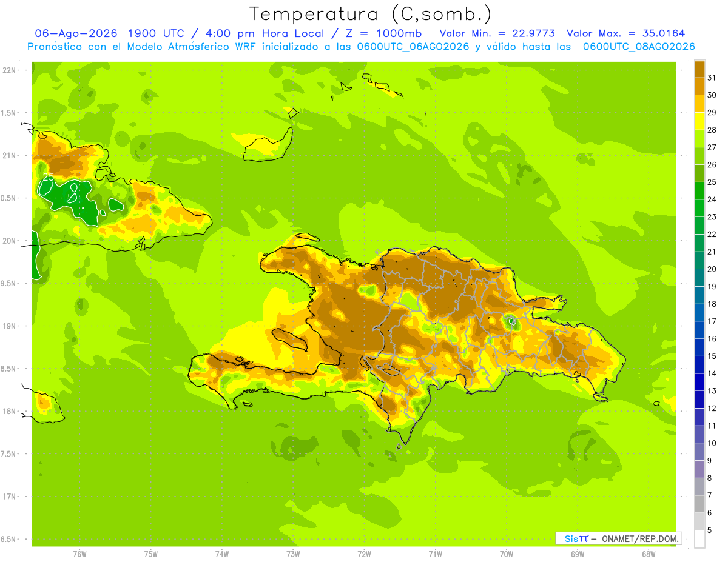Click the legend value '20'
Screen dimensions: 728x562
[x=712, y=269]
